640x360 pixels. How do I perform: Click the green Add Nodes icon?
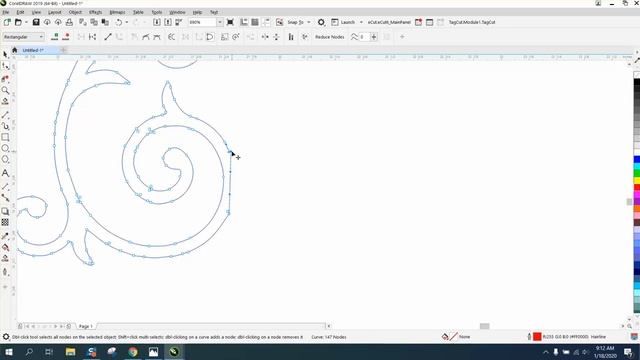pos(55,37)
